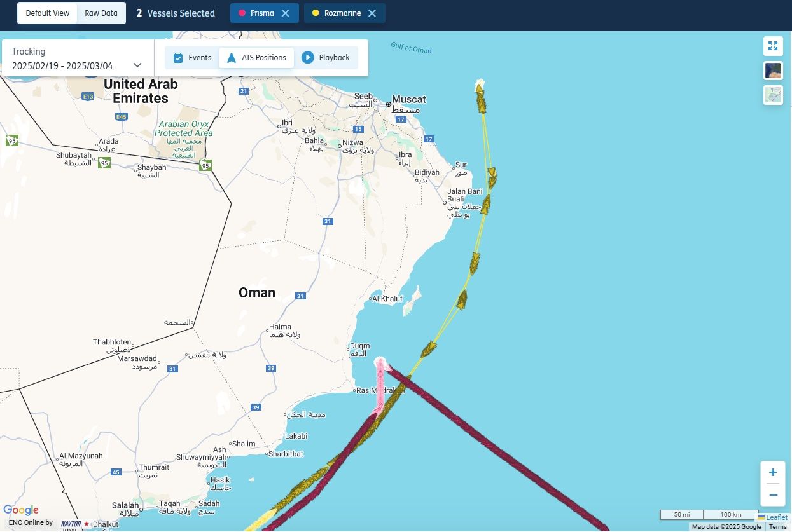The width and height of the screenshot is (792, 532).
Task: Zoom out of the map
Action: coord(773,495)
